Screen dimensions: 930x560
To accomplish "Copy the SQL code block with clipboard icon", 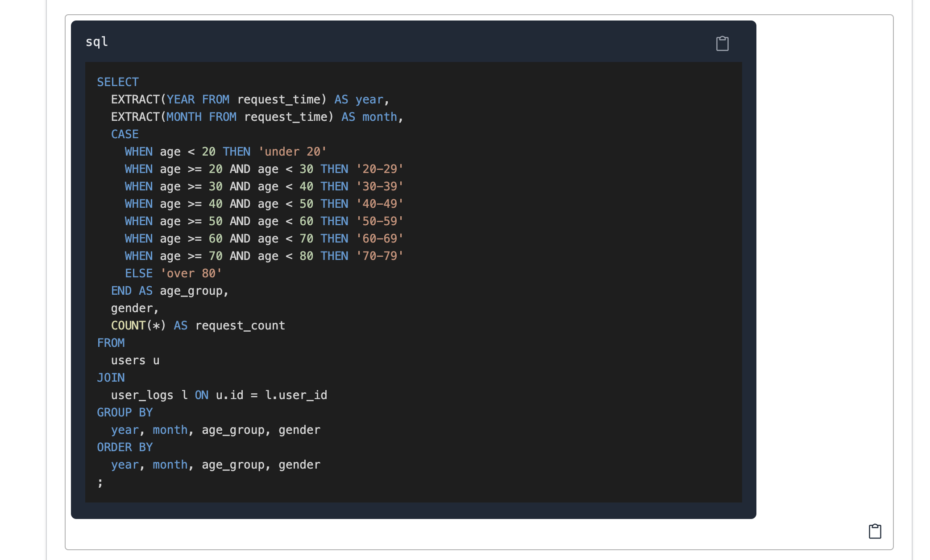I will (x=722, y=43).
